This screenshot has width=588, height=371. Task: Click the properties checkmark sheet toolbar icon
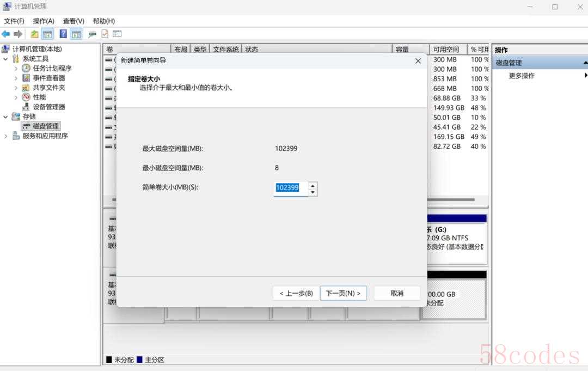click(x=105, y=34)
